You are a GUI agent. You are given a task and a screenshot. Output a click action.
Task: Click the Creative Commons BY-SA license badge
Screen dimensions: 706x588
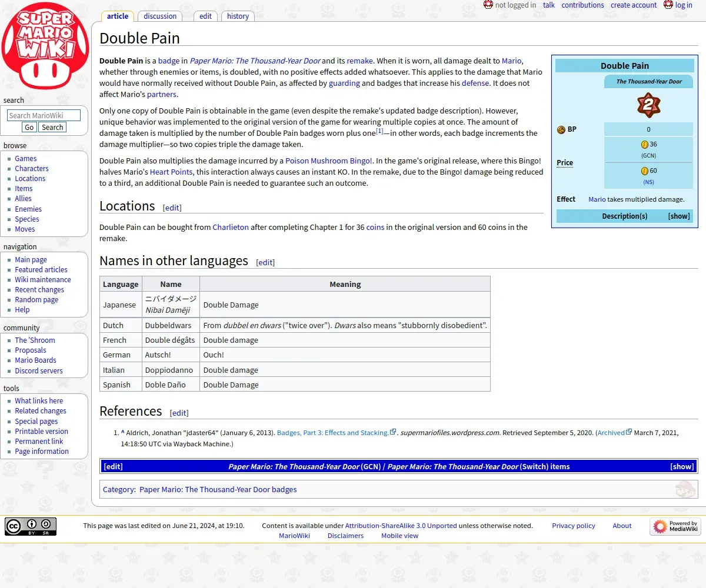pyautogui.click(x=31, y=526)
